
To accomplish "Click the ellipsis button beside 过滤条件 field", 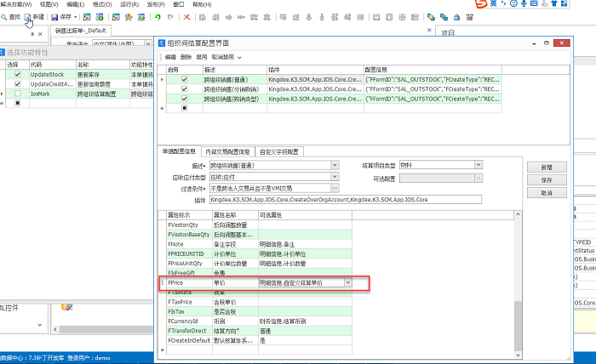I will click(335, 188).
